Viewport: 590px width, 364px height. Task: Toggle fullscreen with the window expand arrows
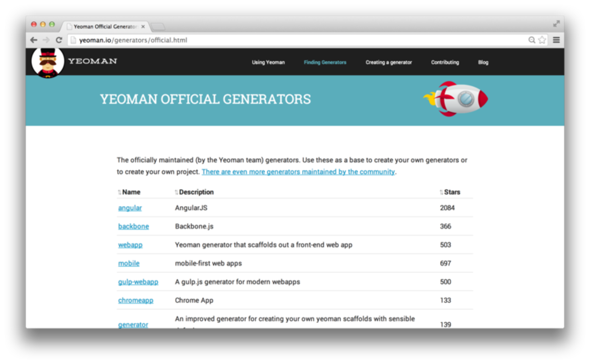pos(556,24)
